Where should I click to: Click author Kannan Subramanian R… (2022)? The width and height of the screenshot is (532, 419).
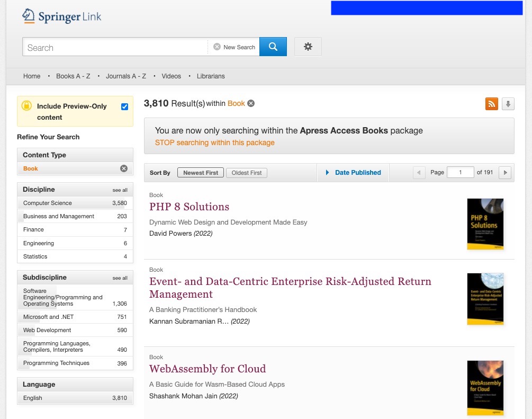199,321
